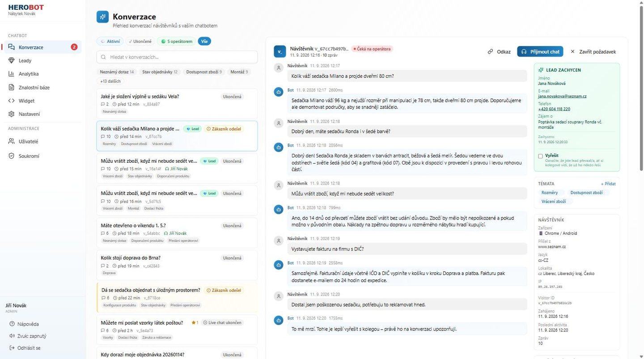Click + Přidat to add a topic
Viewport: 644px width, 359px height.
pos(608,184)
